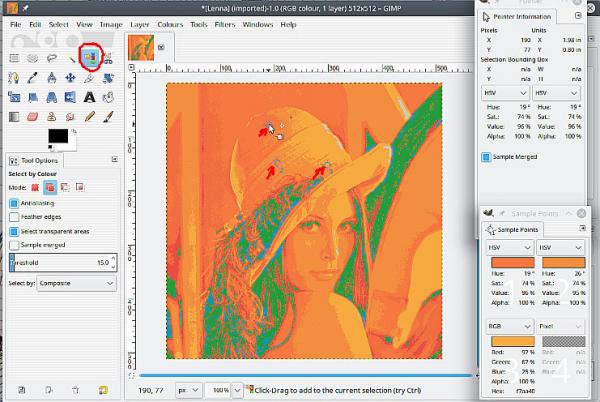This screenshot has width=600, height=402.
Task: Toggle the Antialiasing checkbox
Action: [x=14, y=203]
